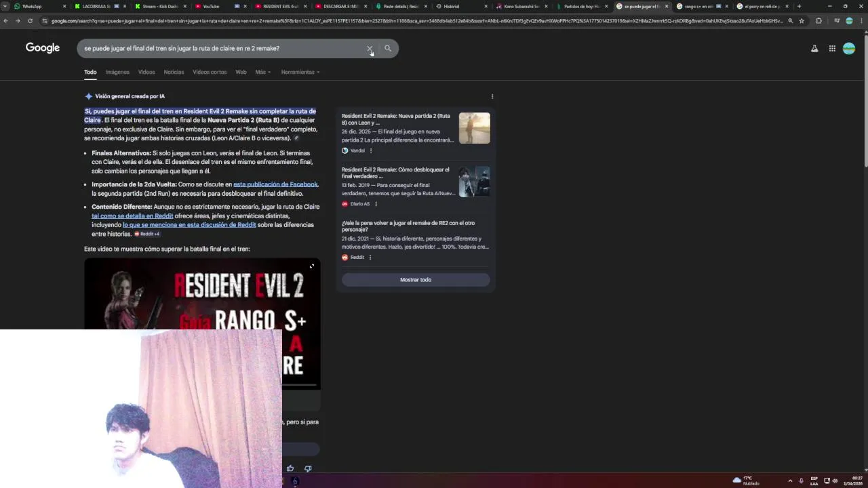The image size is (868, 488).
Task: Close the active Google search tab
Action: [x=667, y=6]
